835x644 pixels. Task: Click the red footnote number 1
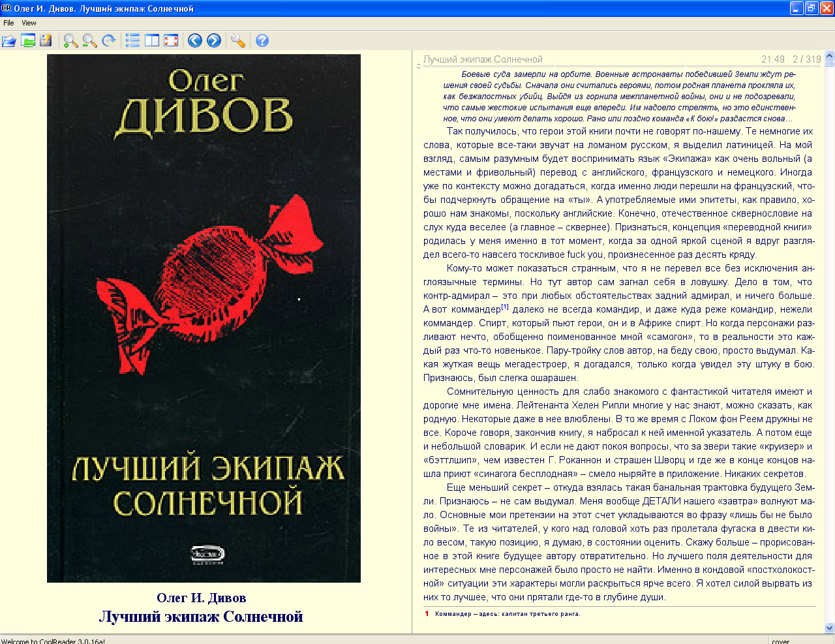tap(427, 614)
